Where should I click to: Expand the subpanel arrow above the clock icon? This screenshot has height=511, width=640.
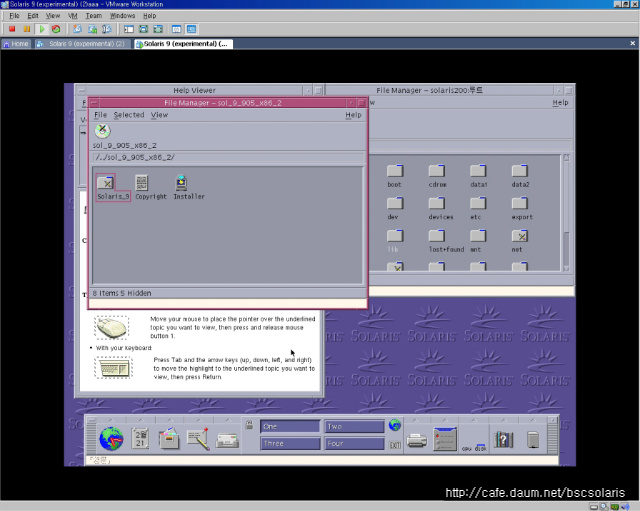coord(111,420)
